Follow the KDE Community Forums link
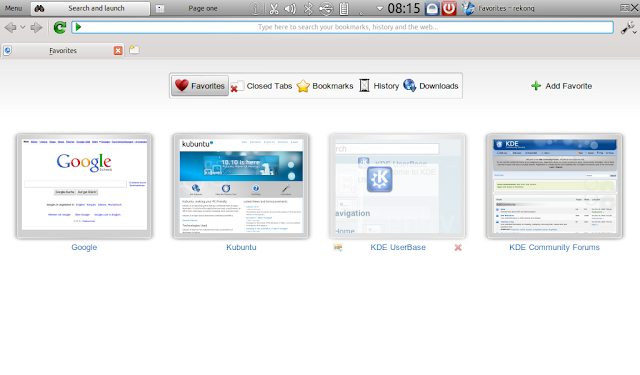 554,247
